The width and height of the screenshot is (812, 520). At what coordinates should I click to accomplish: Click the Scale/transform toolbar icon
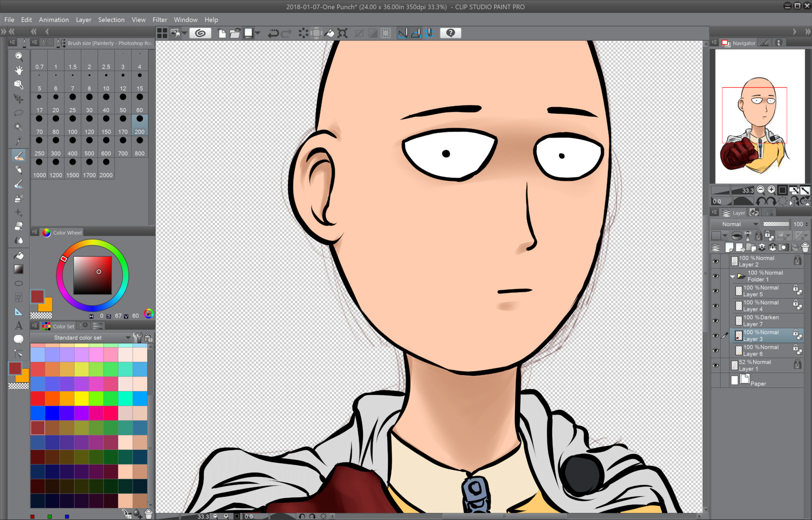pyautogui.click(x=343, y=33)
